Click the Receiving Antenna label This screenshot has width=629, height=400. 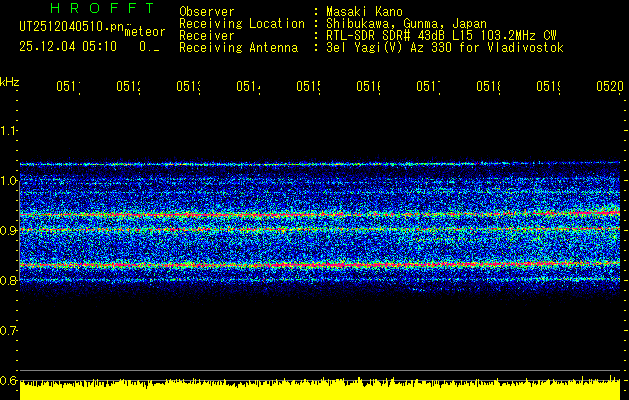tap(239, 48)
